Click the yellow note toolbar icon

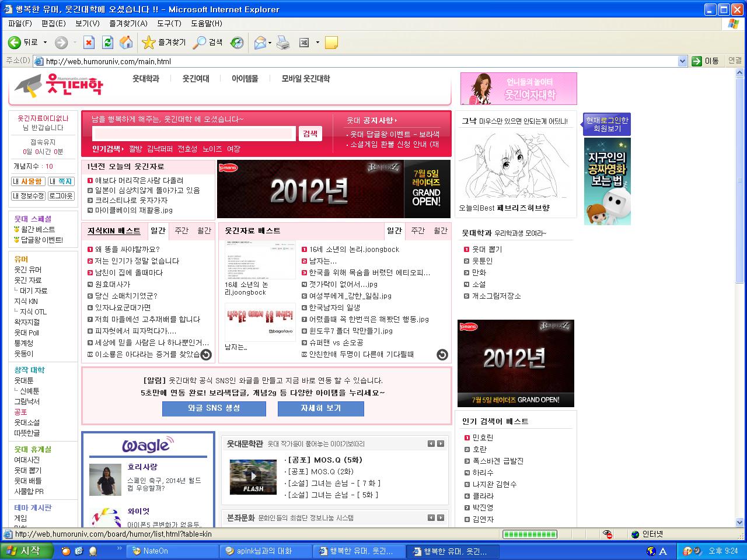click(331, 43)
